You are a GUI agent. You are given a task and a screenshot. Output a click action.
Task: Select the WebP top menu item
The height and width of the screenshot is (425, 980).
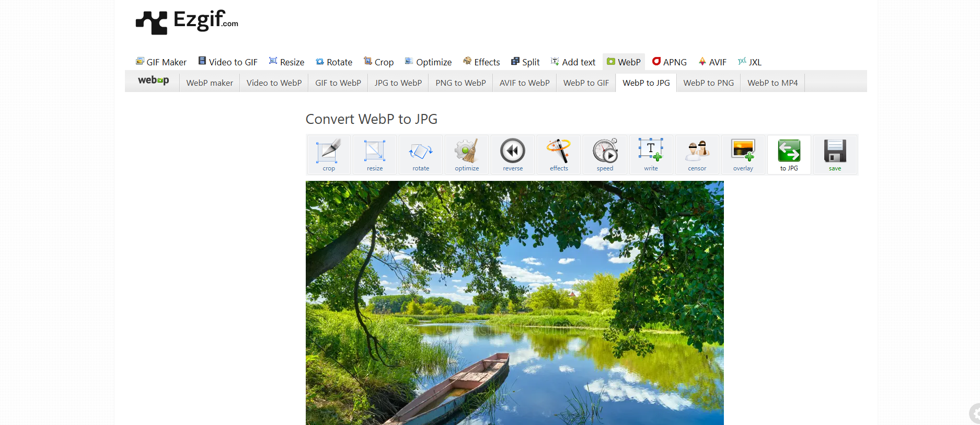624,62
